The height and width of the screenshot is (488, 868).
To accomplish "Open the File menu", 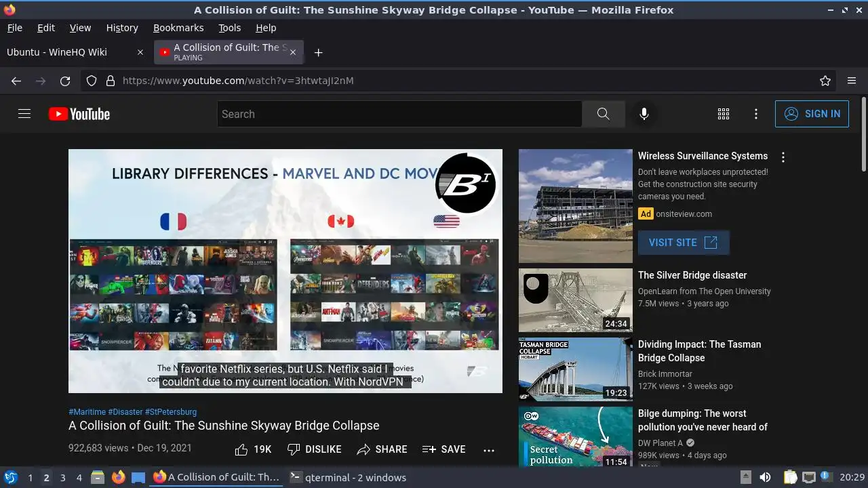I will click(x=15, y=28).
